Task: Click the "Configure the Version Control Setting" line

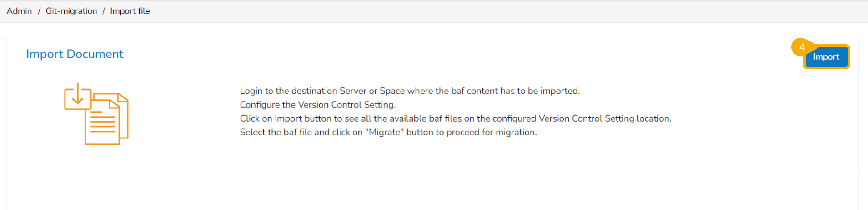Action: [x=317, y=105]
